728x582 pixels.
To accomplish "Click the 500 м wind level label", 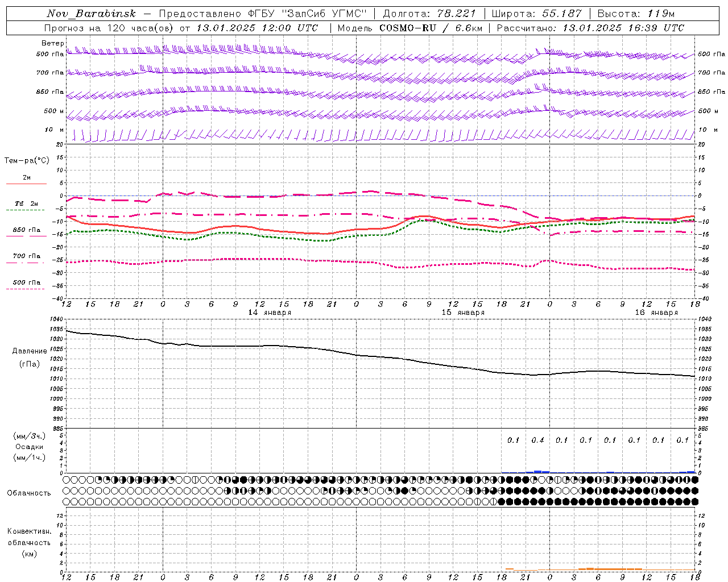I will [x=54, y=111].
